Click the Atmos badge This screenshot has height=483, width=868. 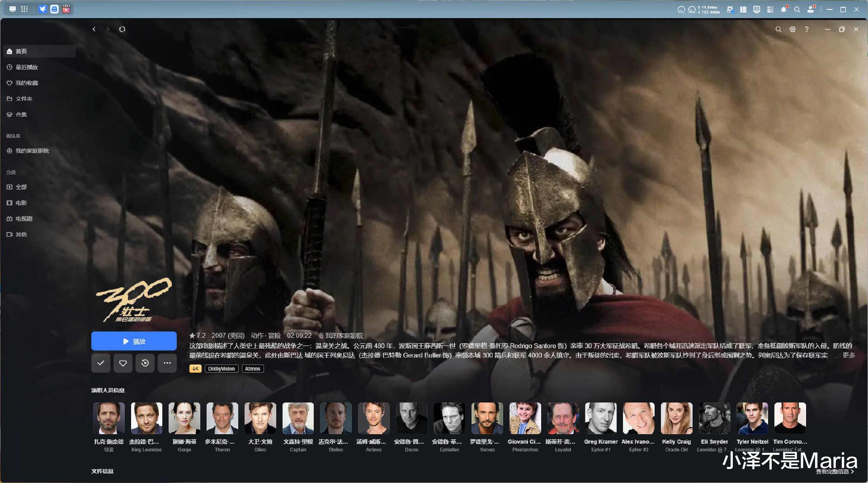click(253, 369)
